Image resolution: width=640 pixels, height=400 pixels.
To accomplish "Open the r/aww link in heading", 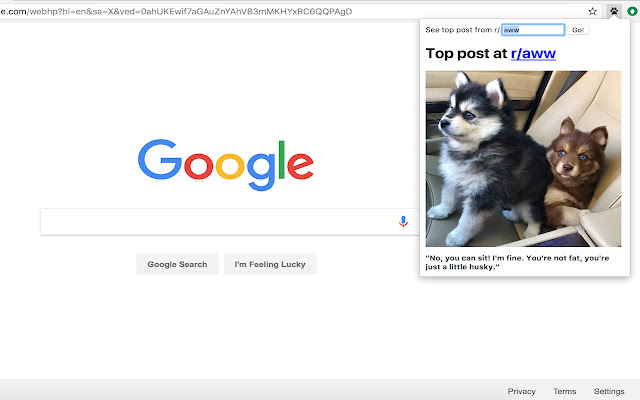I will 533,53.
